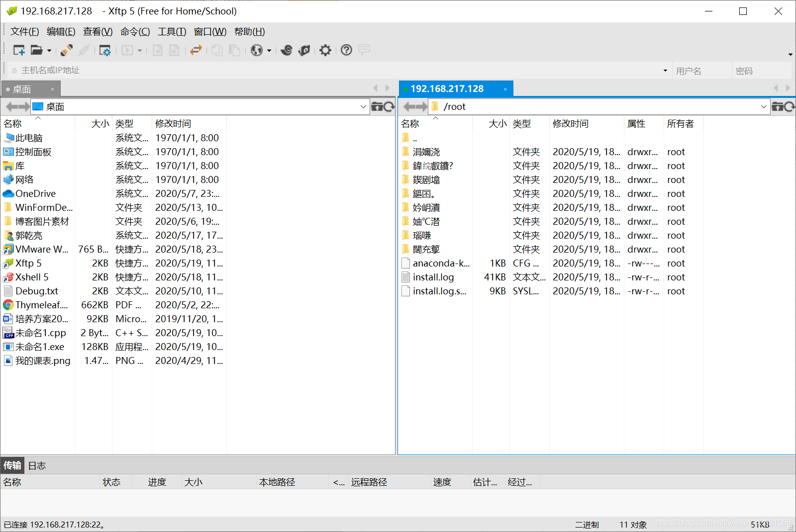
Task: Sort remote pane by 所有者 header
Action: pyautogui.click(x=684, y=123)
